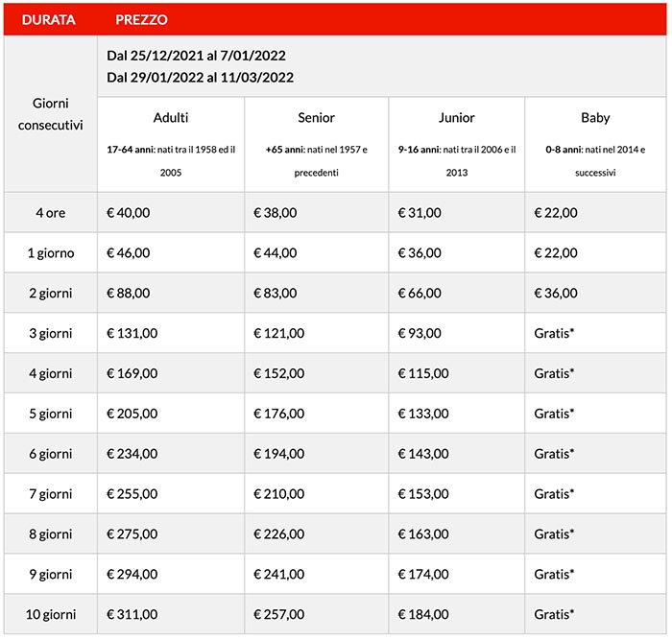Select the date range starting 29/01/2022
This screenshot has width=672, height=640.
pos(200,78)
